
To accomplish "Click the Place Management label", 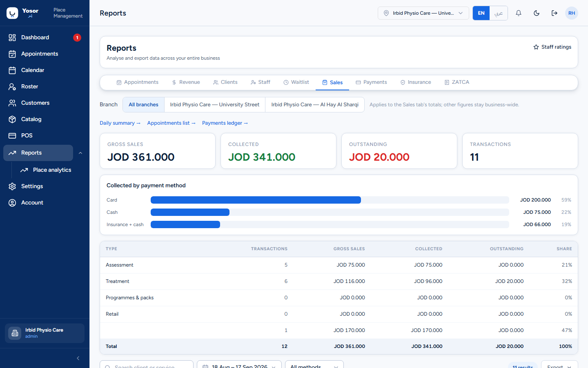I will tap(68, 13).
